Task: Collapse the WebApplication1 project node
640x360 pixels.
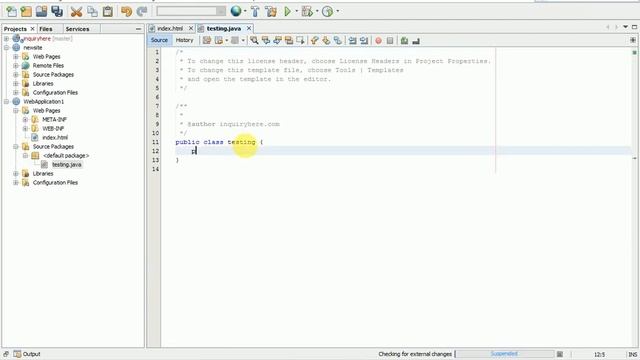Action: click(6, 102)
